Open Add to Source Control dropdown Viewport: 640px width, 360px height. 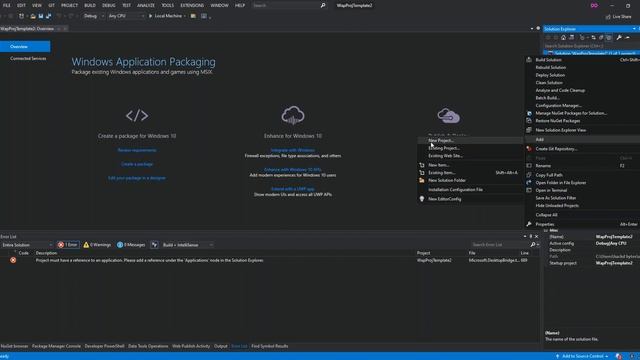582,356
